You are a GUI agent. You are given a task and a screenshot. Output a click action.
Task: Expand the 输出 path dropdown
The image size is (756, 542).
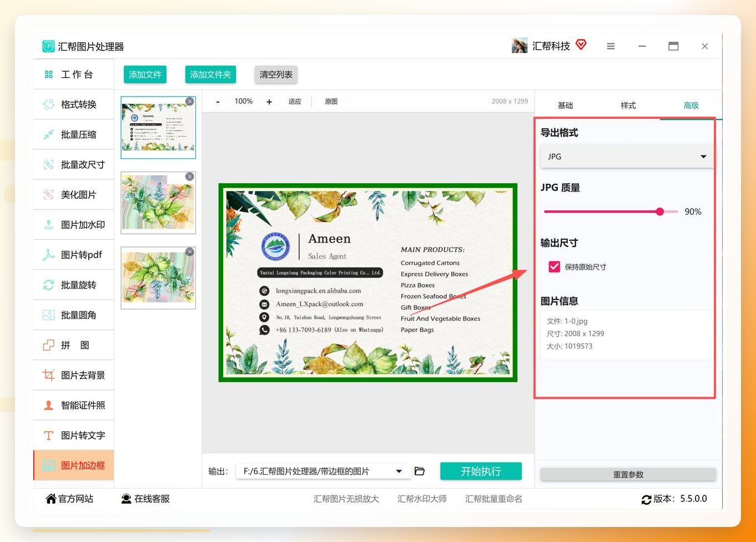(324, 471)
